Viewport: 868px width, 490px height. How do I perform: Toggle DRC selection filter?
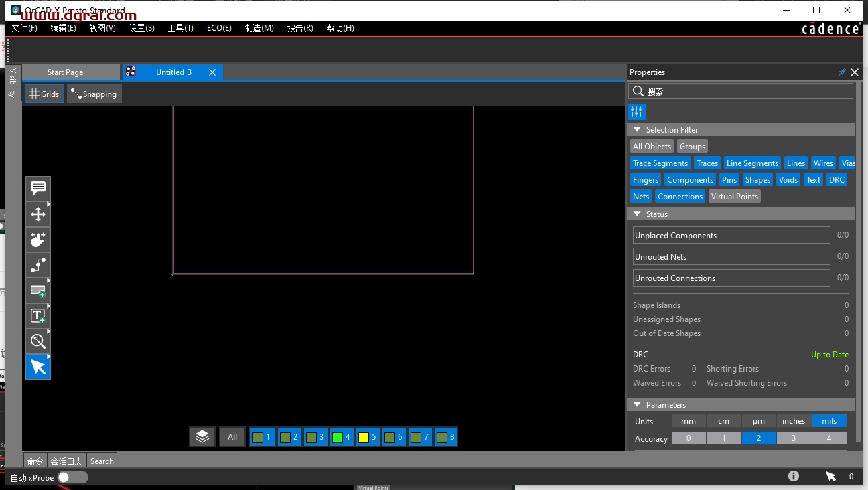coord(837,180)
